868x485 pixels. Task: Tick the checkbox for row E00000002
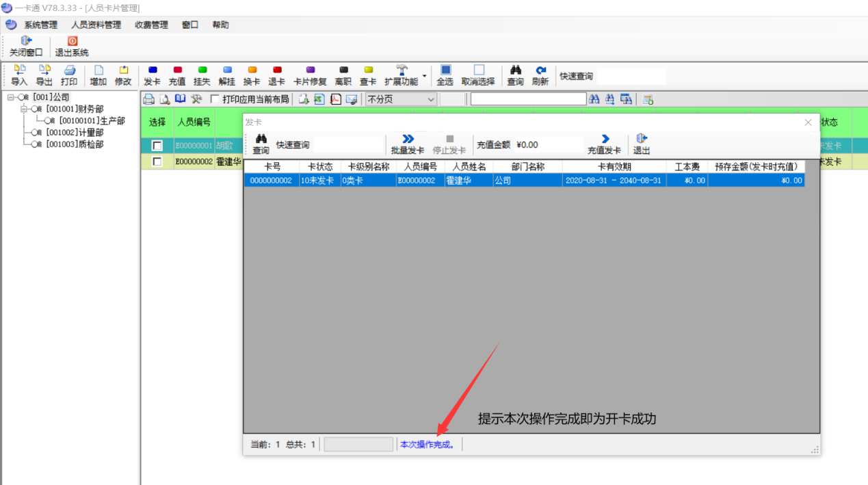click(x=157, y=162)
